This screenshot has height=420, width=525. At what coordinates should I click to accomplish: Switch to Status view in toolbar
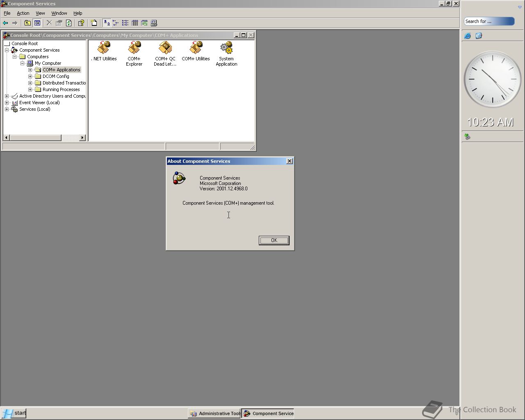pyautogui.click(x=144, y=23)
